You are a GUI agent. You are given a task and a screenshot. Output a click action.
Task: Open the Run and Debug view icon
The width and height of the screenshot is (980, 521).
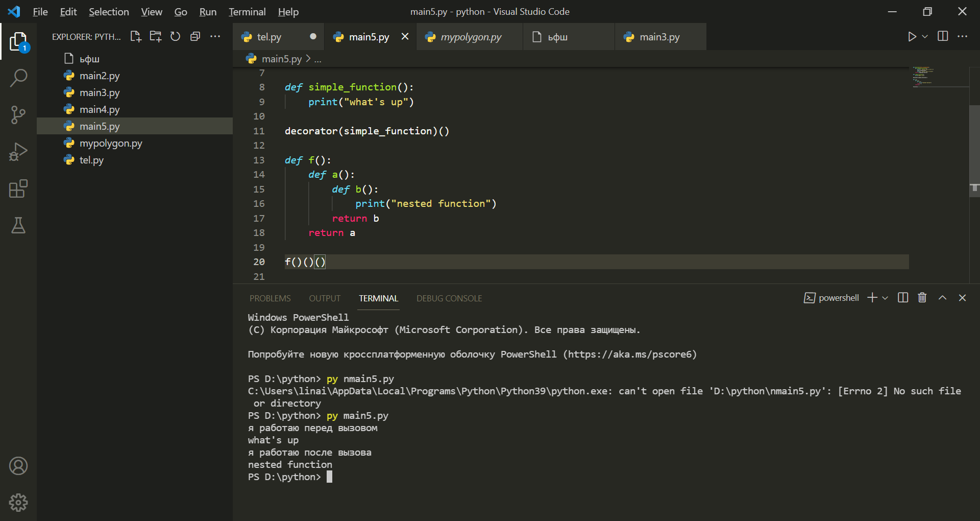tap(18, 152)
